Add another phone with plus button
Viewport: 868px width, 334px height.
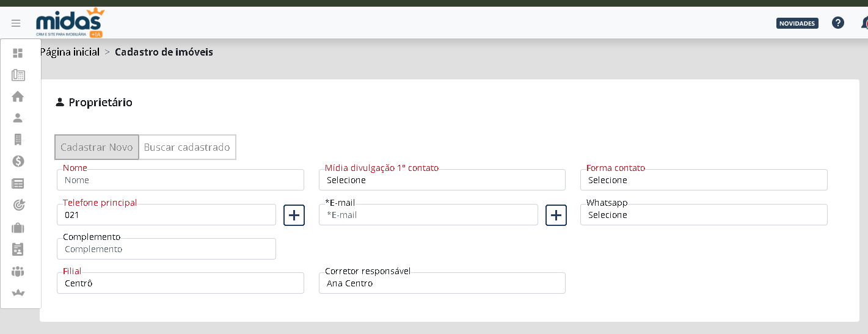tap(294, 215)
